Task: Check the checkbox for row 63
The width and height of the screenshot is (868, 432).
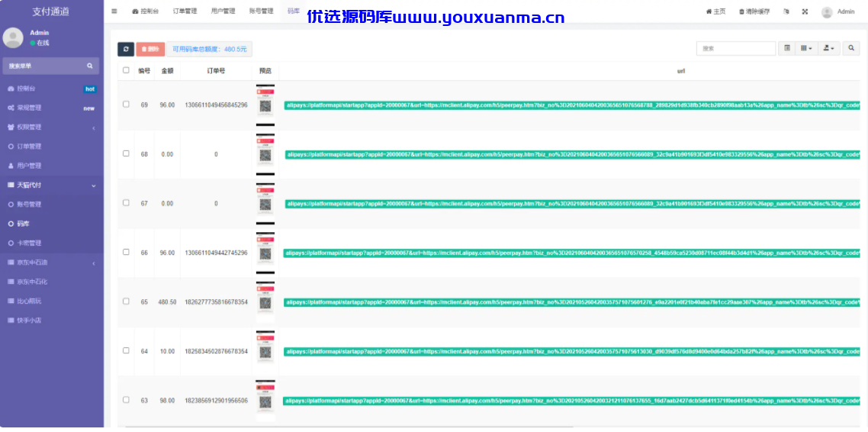Action: coord(126,399)
